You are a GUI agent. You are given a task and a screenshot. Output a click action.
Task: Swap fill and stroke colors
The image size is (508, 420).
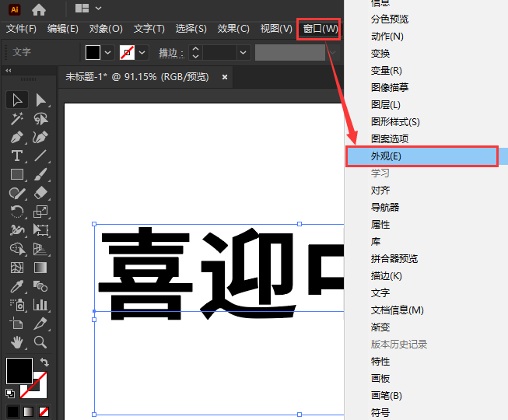44,362
